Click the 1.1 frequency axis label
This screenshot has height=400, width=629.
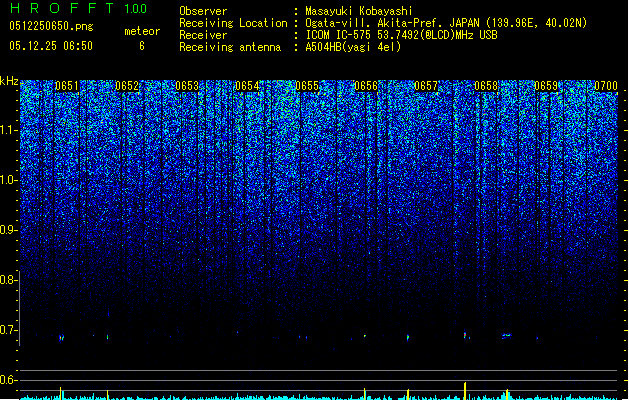[9, 130]
